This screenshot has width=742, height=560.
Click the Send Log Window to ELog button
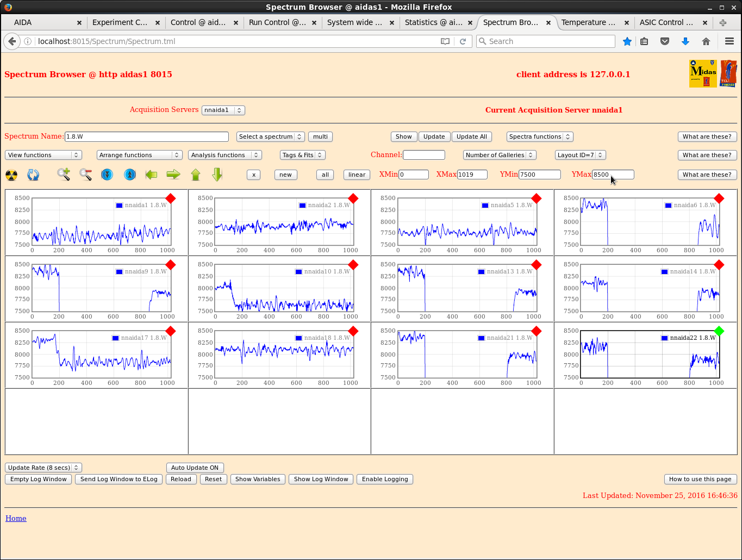coord(119,479)
